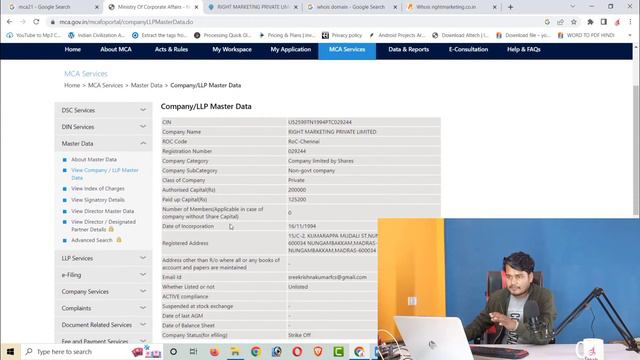The image size is (640, 360).
Task: Collapse the Master Data section chevron
Action: [x=143, y=143]
